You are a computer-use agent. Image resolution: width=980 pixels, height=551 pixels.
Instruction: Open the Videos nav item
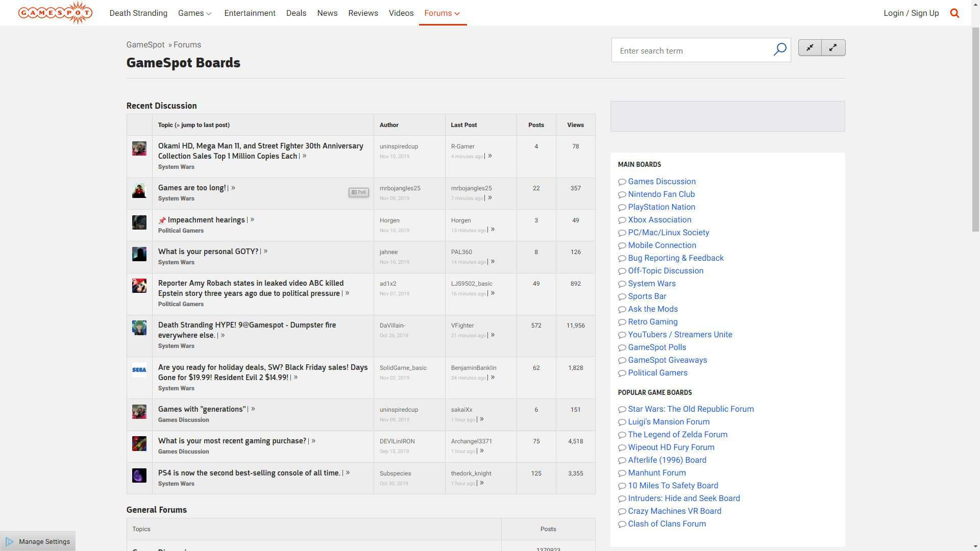point(401,13)
